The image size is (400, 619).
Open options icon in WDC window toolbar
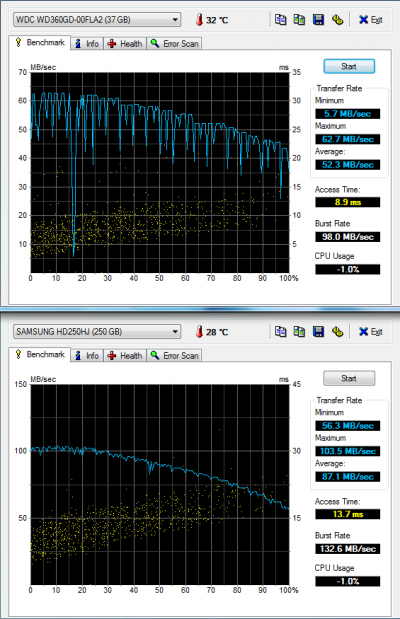pyautogui.click(x=337, y=19)
